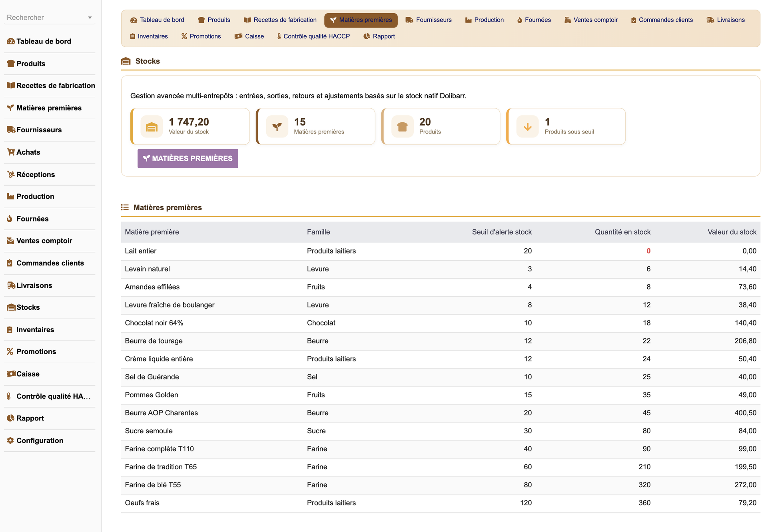Click the Inventaires clipboard icon in sidebar

click(10, 330)
